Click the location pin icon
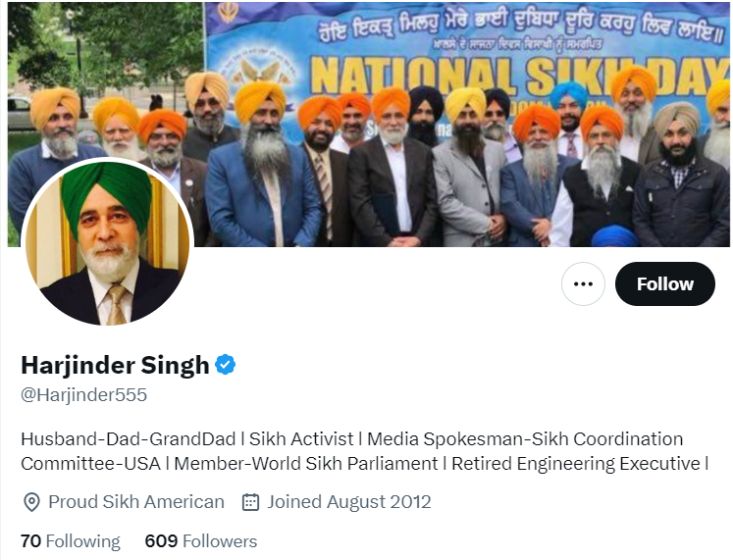733x560 pixels. (x=31, y=502)
